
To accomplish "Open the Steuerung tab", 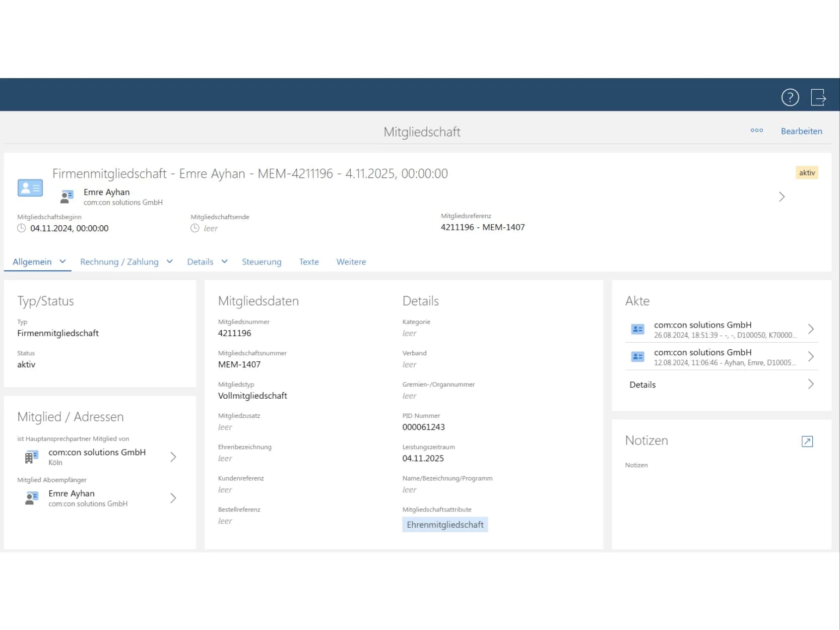I will click(262, 262).
